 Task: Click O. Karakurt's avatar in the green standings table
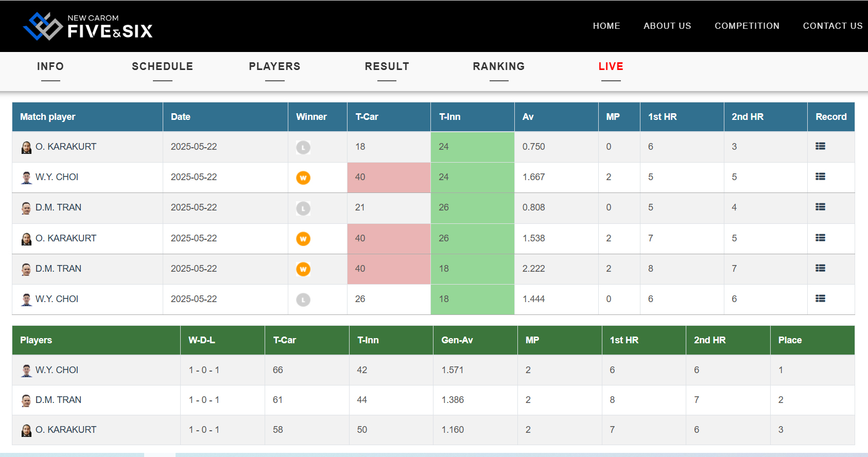point(26,430)
